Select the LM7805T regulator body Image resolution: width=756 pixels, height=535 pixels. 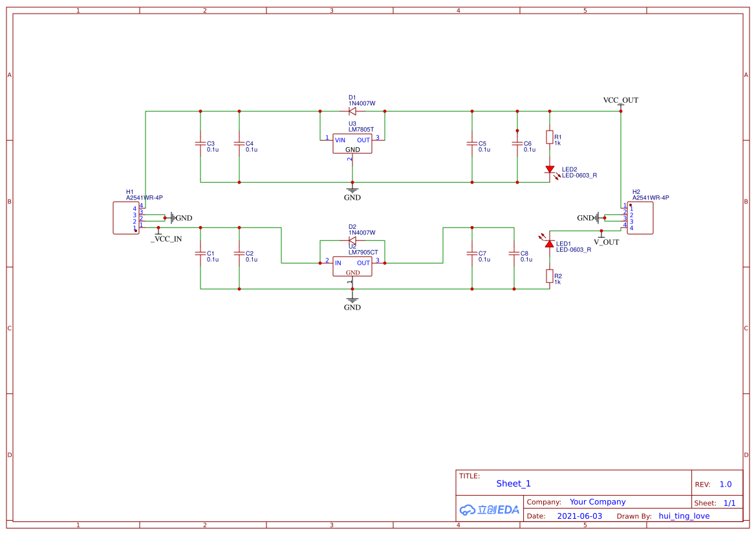tap(352, 144)
